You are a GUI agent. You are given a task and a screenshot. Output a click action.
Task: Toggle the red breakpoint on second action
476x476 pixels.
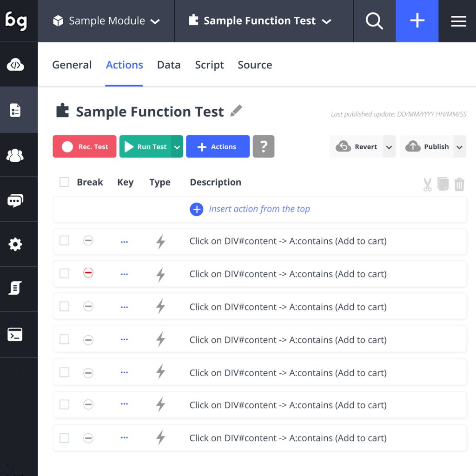tap(88, 273)
